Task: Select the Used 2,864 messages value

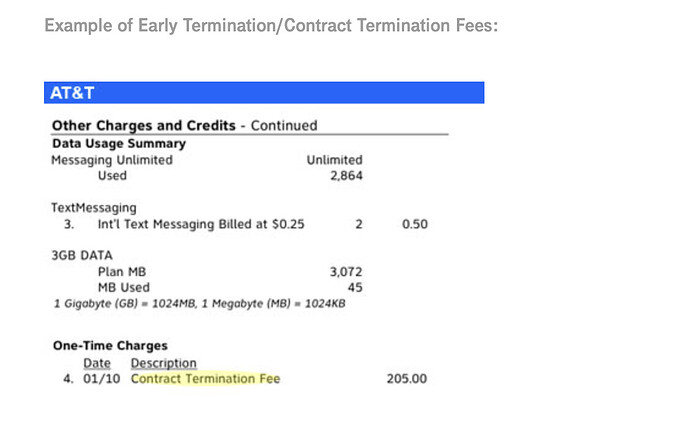Action: click(x=346, y=176)
